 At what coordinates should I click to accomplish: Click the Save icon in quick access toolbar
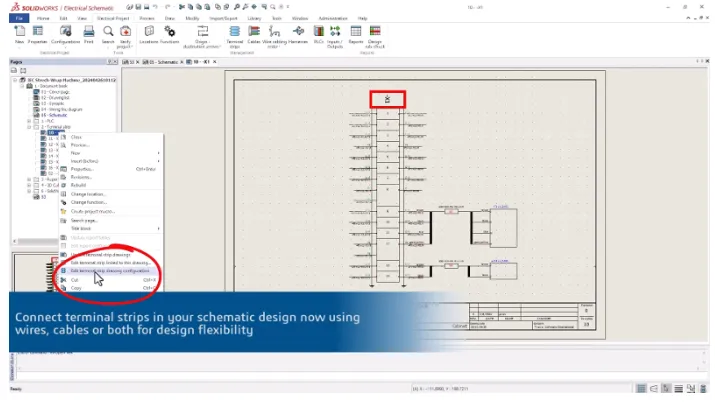coord(138,7)
